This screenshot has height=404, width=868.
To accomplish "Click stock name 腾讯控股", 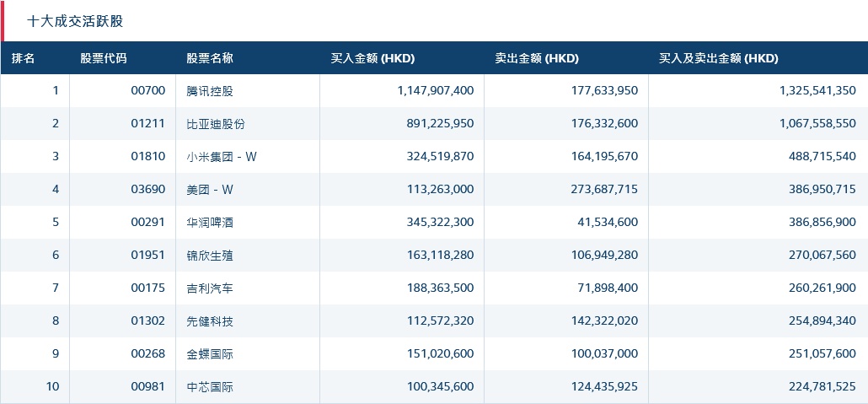I will 210,91.
